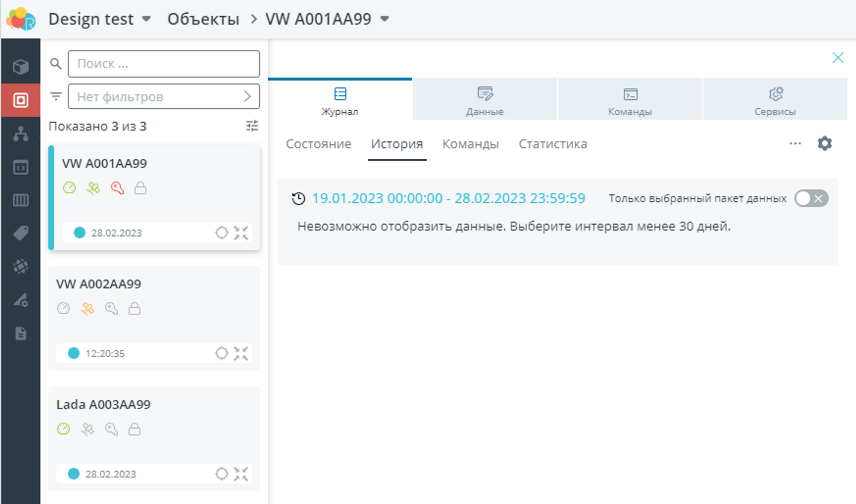Toggle circle selector on Lada A003AA99 card

point(221,474)
